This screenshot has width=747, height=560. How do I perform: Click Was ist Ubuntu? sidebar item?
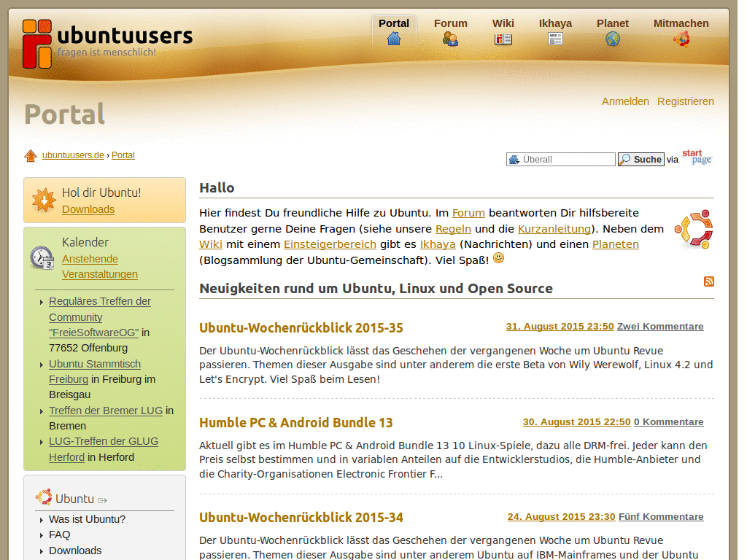click(88, 519)
